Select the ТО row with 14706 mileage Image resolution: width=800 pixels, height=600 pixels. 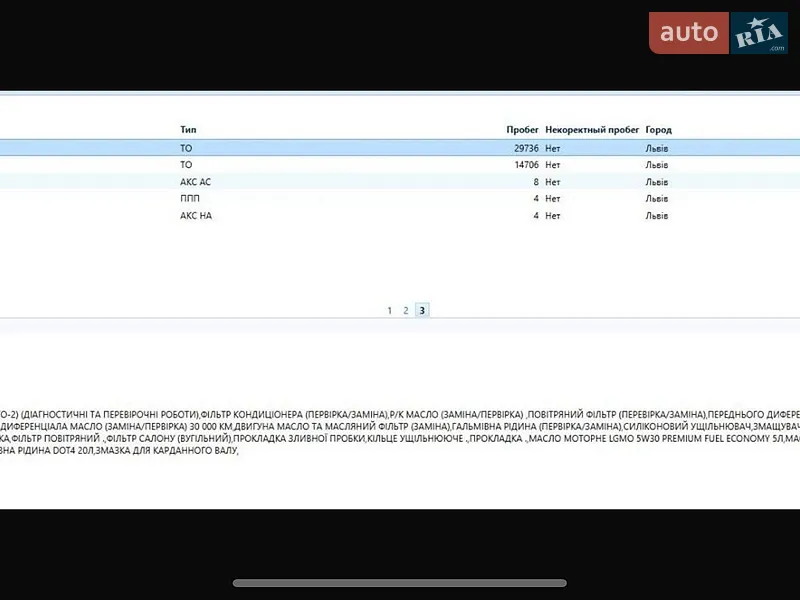(400, 165)
